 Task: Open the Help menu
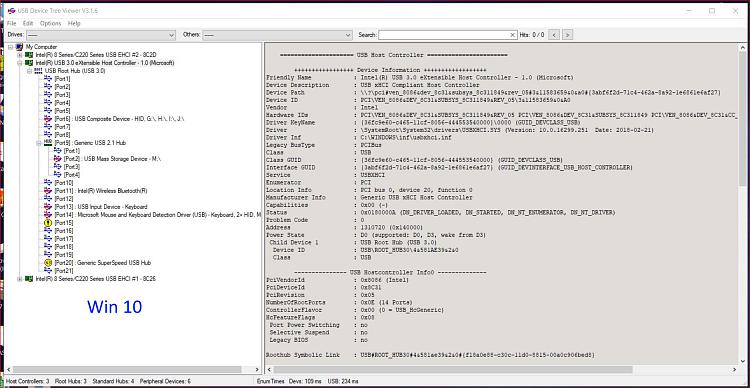point(74,23)
